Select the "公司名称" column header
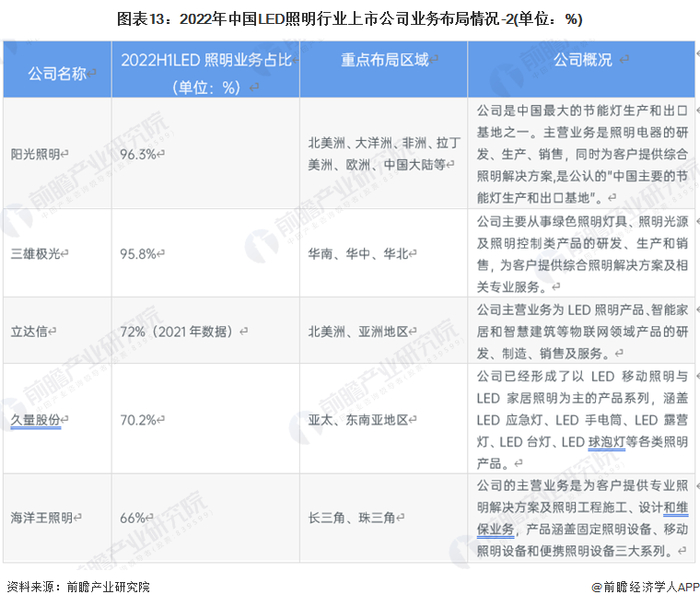The height and width of the screenshot is (606, 700). point(57,73)
